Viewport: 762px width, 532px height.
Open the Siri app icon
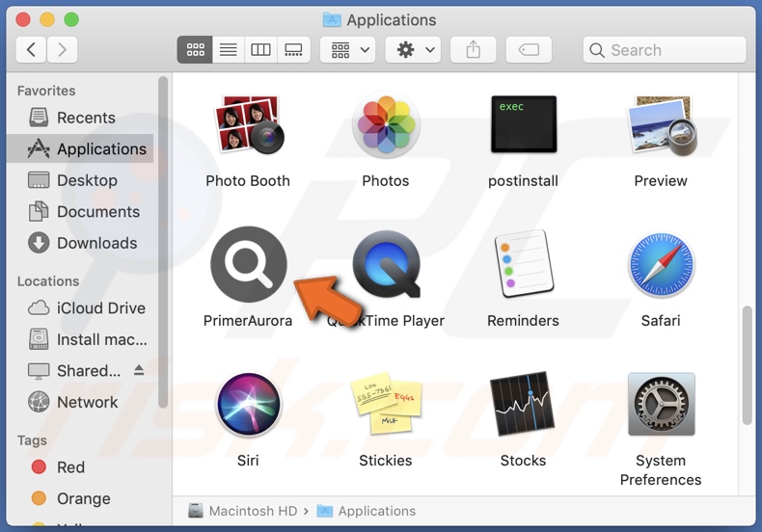point(248,405)
